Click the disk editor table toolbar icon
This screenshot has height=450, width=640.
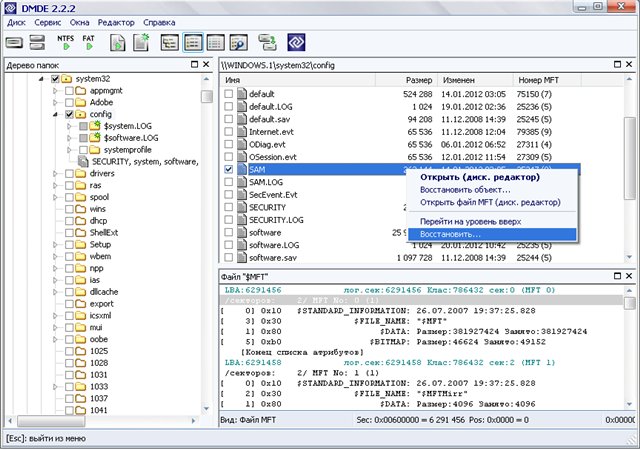[x=216, y=42]
